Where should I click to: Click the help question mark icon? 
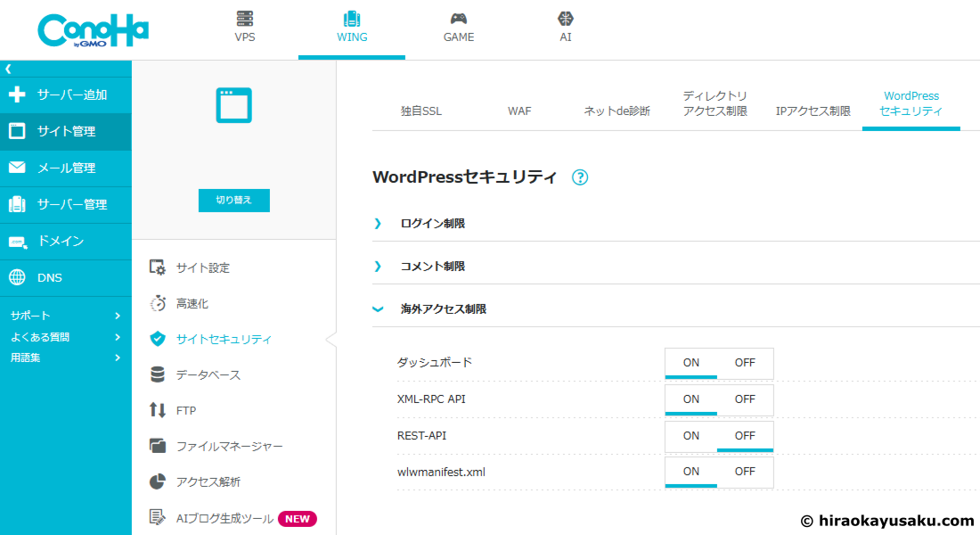click(x=580, y=177)
